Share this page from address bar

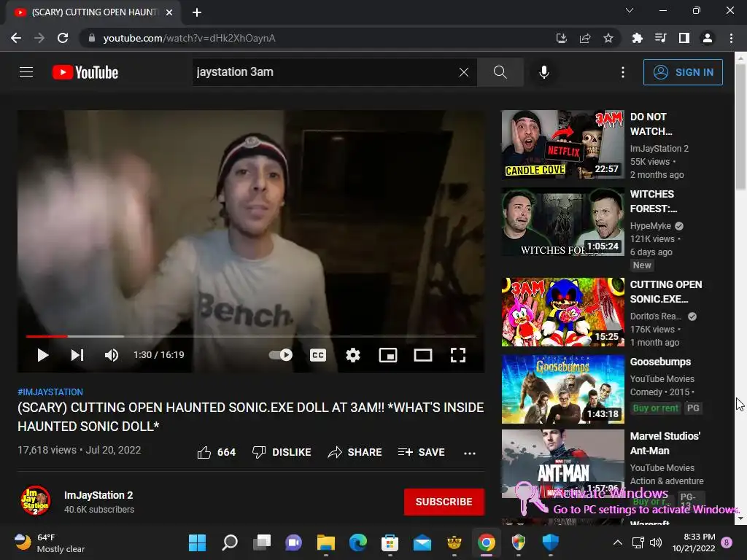(x=585, y=38)
